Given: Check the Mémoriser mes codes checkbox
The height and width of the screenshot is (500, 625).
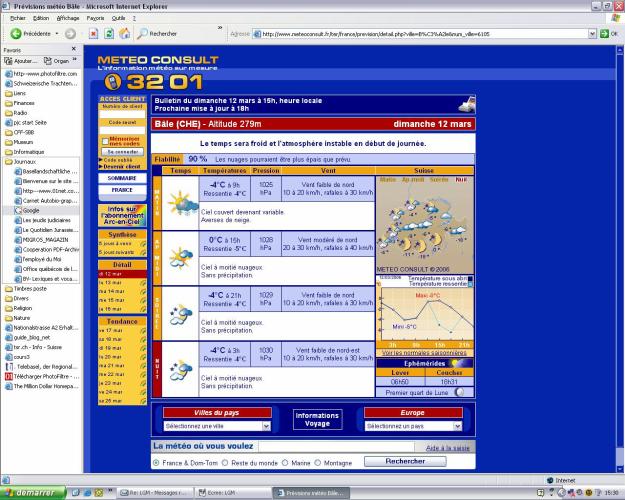Looking at the screenshot, I should point(105,141).
